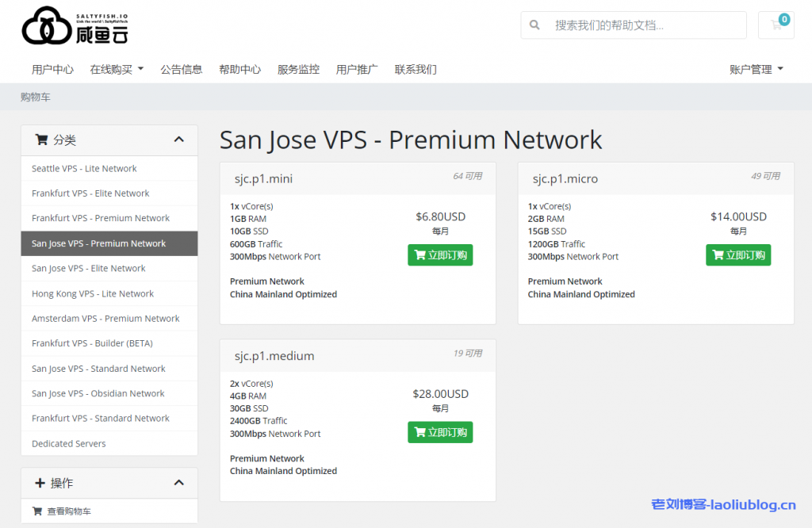Select Hong Kong VPS - Lite Network category
This screenshot has width=812, height=528.
point(93,293)
